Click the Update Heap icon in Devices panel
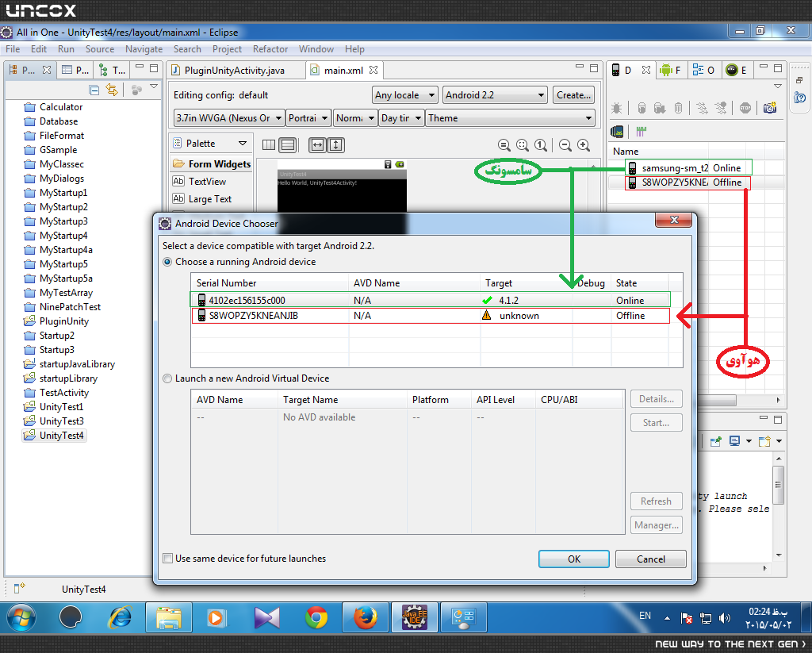812x653 pixels. point(642,108)
